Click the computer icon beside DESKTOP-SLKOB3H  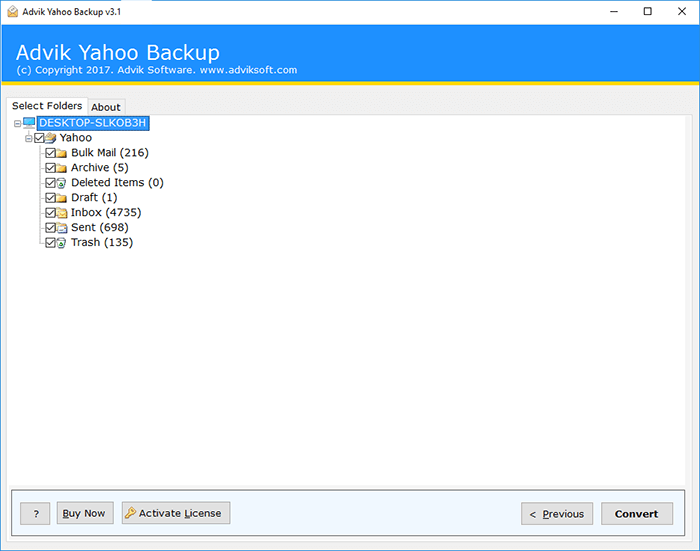pos(29,123)
